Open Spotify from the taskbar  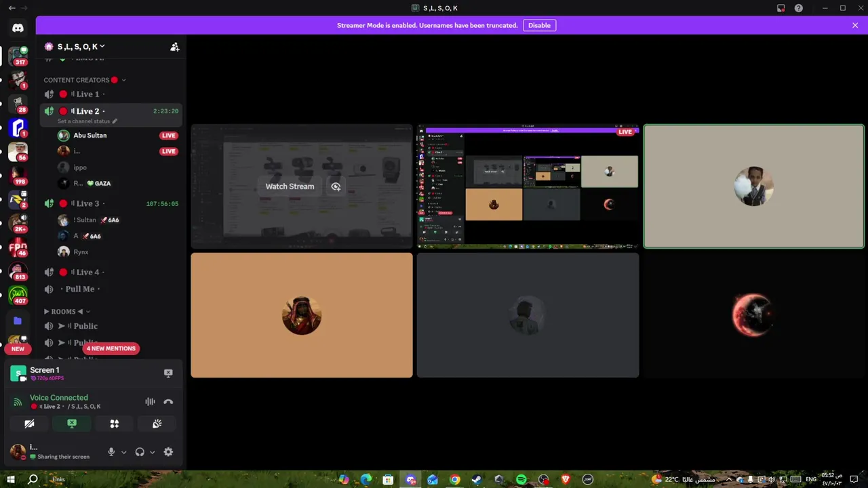tap(521, 479)
